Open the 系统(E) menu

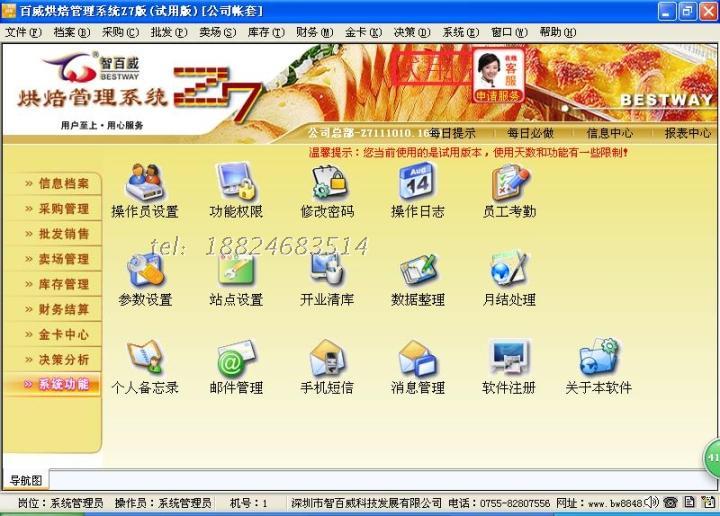[461, 32]
